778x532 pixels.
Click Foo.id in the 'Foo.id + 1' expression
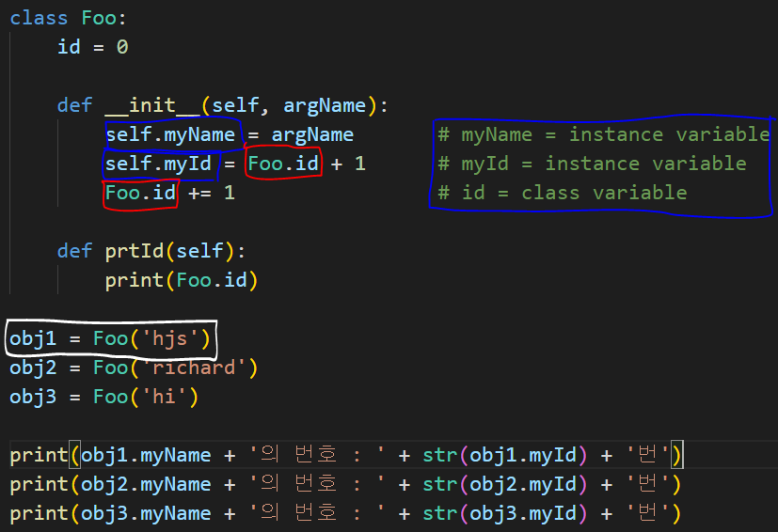(283, 164)
